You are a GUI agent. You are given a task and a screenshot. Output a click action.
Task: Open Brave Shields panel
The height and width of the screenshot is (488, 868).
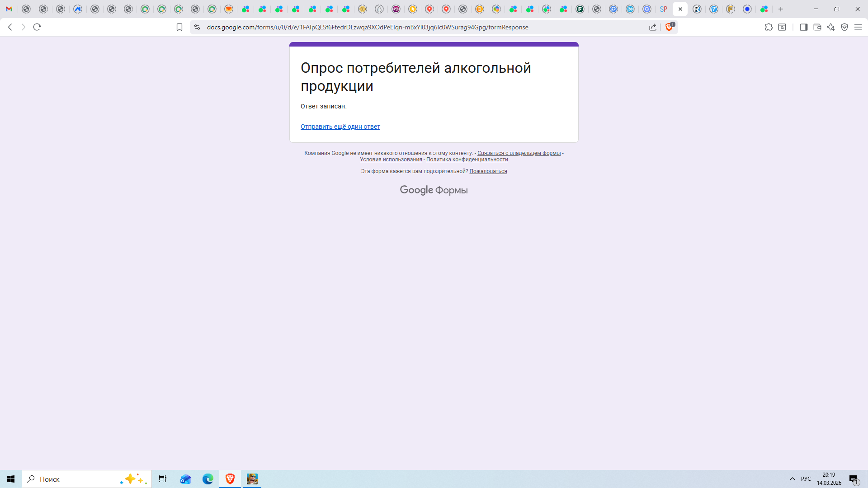point(669,27)
